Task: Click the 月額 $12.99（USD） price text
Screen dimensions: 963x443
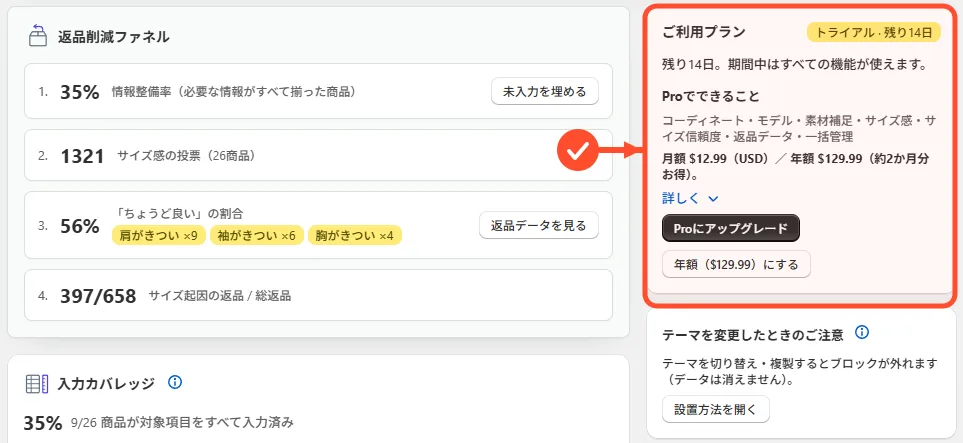Action: point(715,159)
